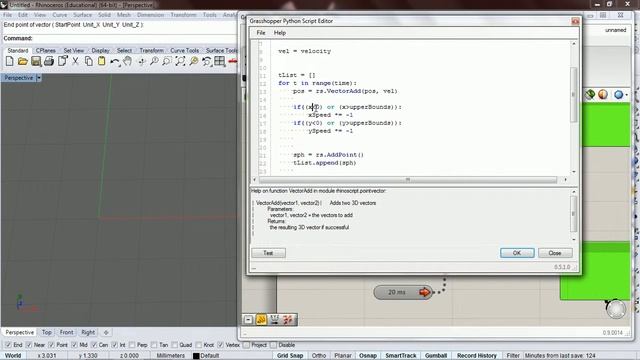
Task: Enable the Tan osnap checkbox
Action: coord(154,345)
